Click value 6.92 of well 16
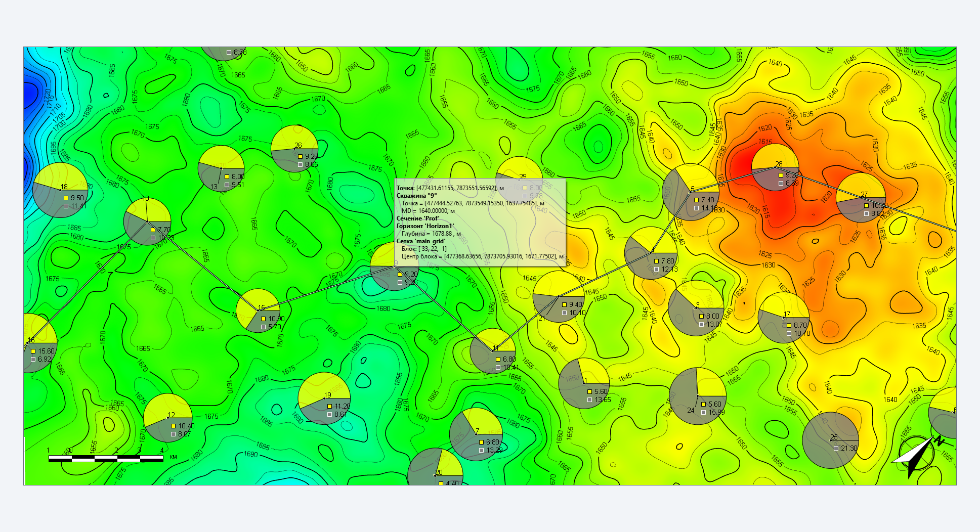Viewport: 980px width, 532px height. pyautogui.click(x=45, y=359)
